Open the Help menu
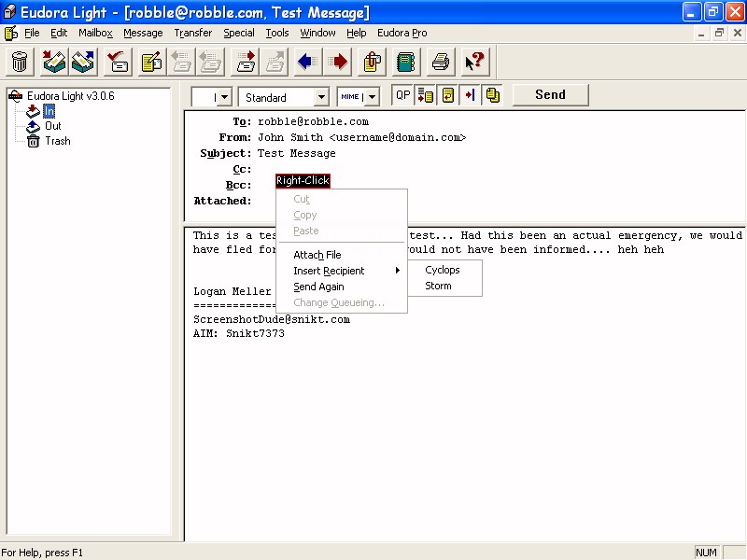 357,33
